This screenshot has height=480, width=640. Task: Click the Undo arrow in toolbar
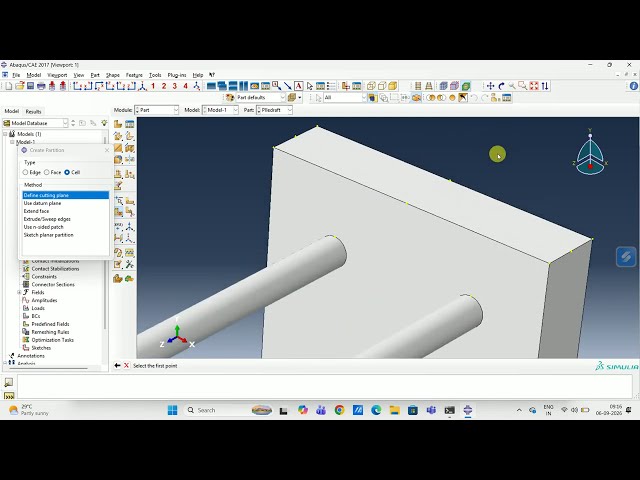coord(473,98)
